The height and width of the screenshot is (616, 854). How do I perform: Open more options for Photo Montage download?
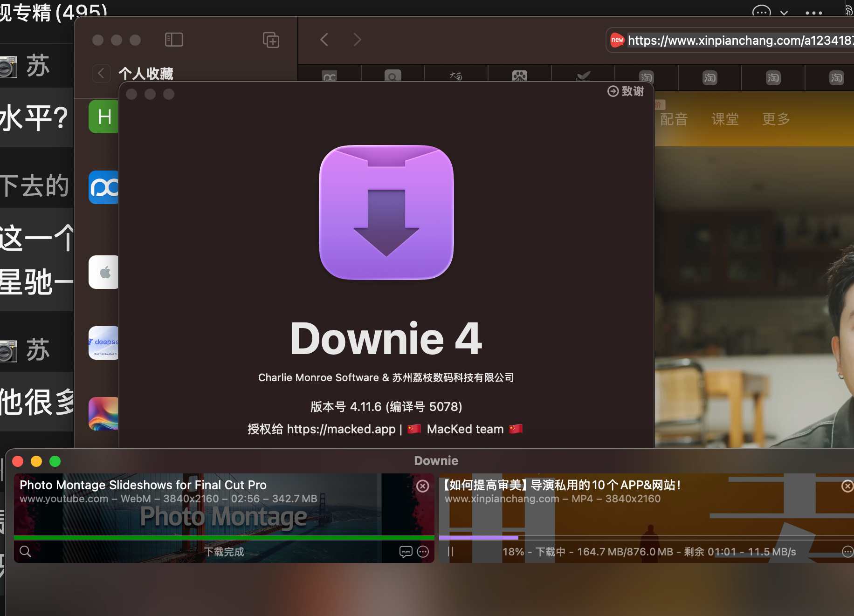coord(423,552)
